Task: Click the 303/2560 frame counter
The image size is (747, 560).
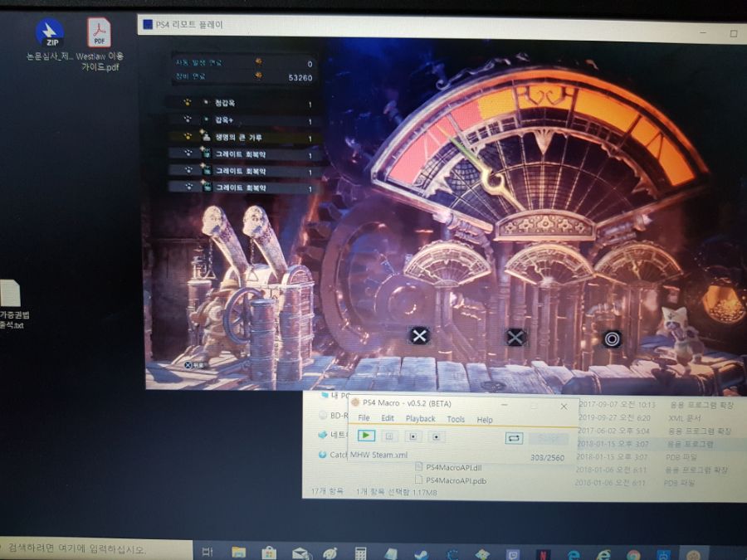Action: [x=548, y=458]
